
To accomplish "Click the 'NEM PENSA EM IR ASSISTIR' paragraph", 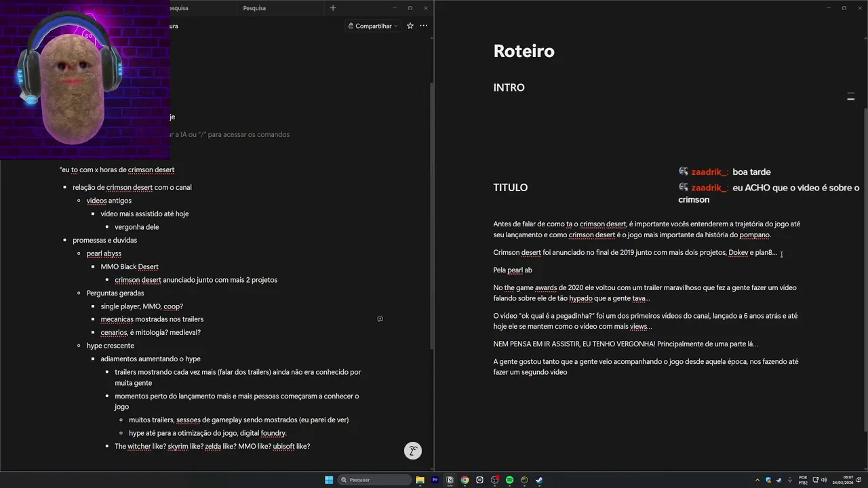I will coord(625,344).
